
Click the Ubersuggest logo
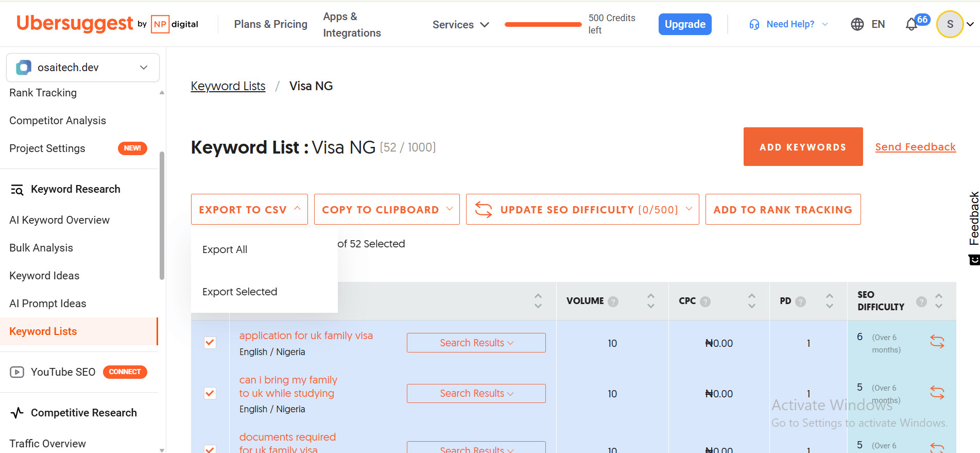coord(75,23)
